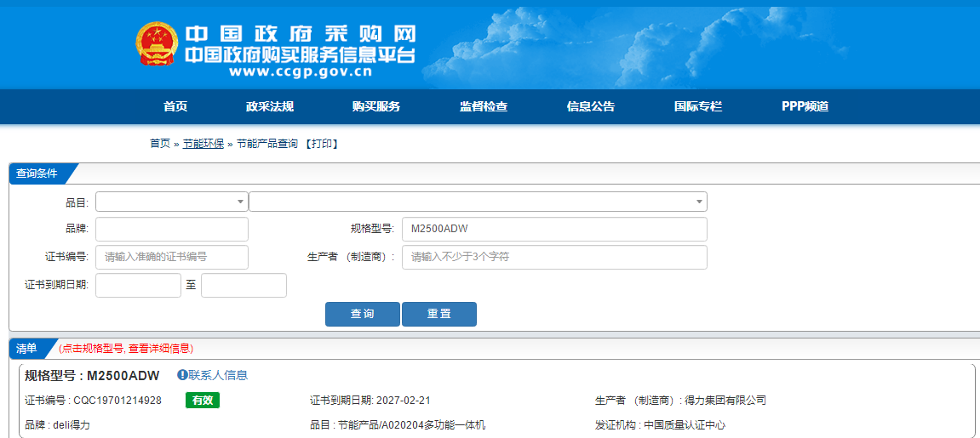Screen dimensions: 980x438
Task: Open 首页 in the navigation bar
Action: 175,107
